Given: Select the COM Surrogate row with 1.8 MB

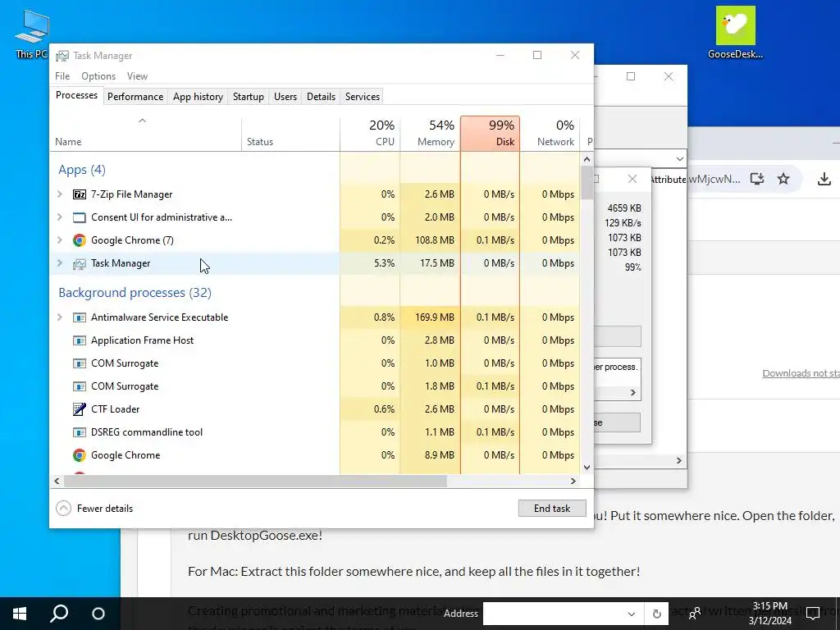Looking at the screenshot, I should point(315,386).
